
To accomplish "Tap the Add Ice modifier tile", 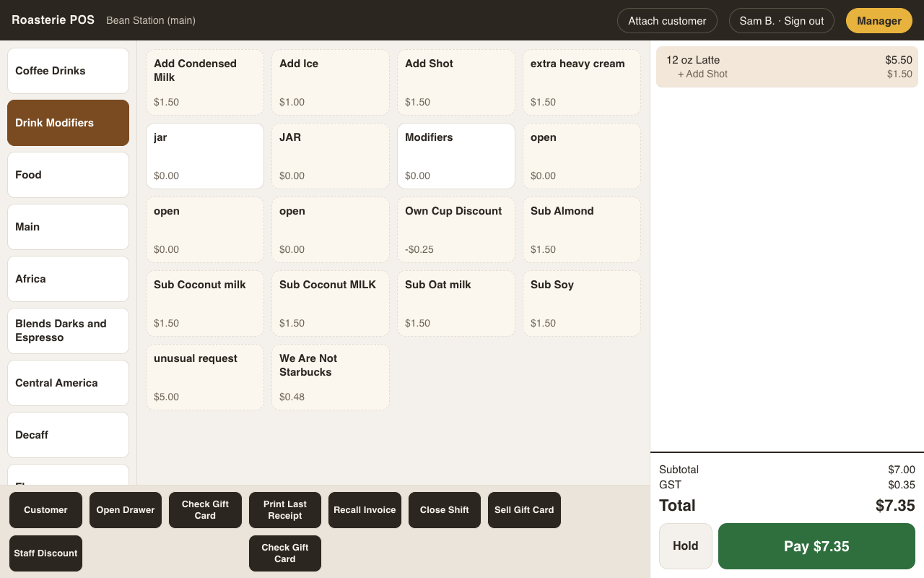I will 331,82.
